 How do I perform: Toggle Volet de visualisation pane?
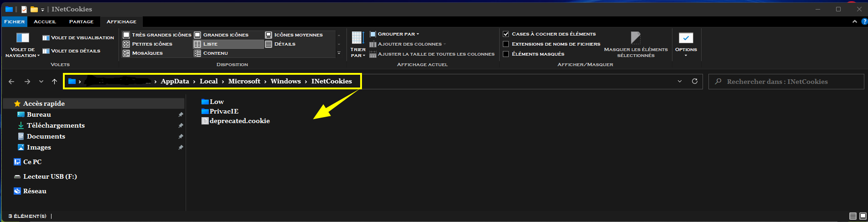[78, 38]
